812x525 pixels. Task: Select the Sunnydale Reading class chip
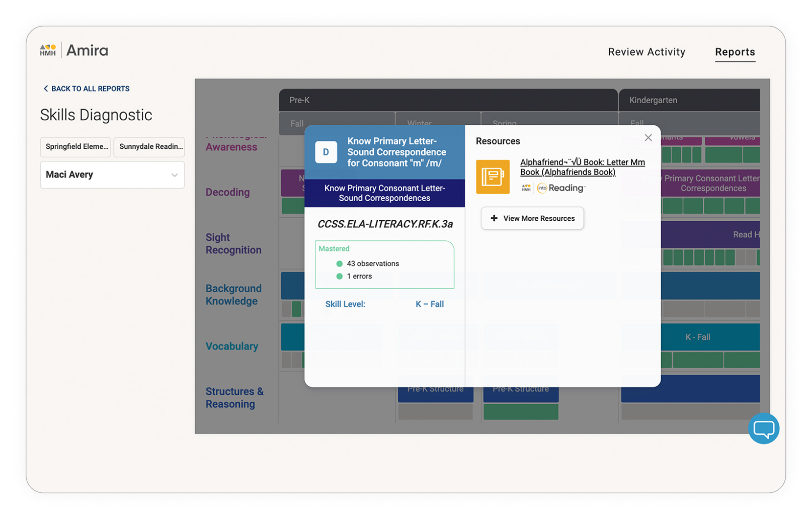149,147
